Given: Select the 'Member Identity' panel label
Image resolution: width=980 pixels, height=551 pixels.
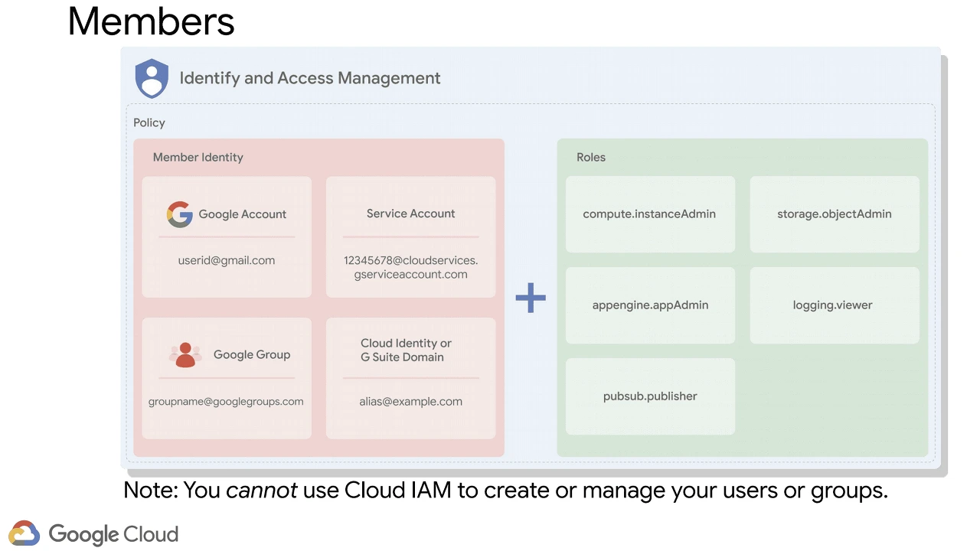Looking at the screenshot, I should click(x=198, y=157).
